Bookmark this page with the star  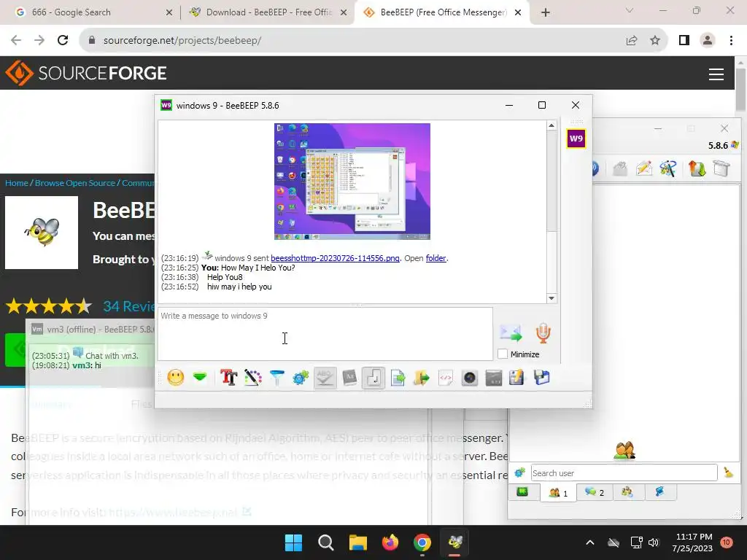(x=655, y=41)
